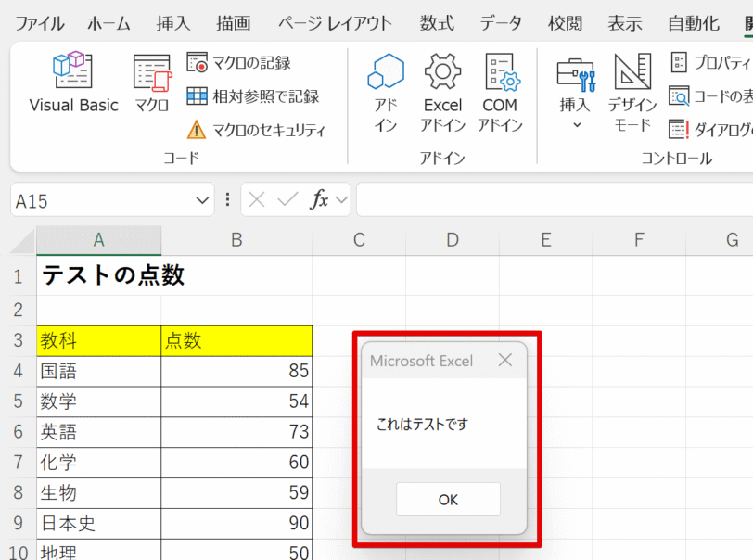Click the アドイン add-ins icon
This screenshot has width=753, height=560.
(386, 93)
